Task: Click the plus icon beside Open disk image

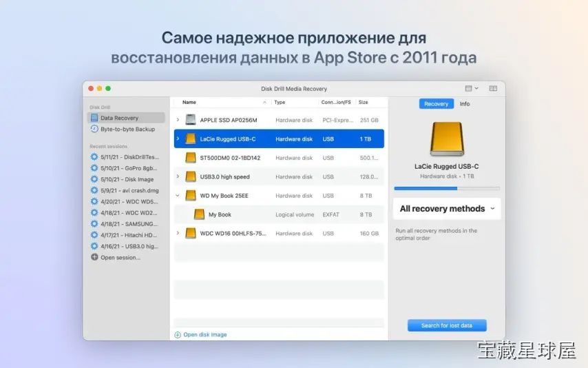Action: pos(178,335)
